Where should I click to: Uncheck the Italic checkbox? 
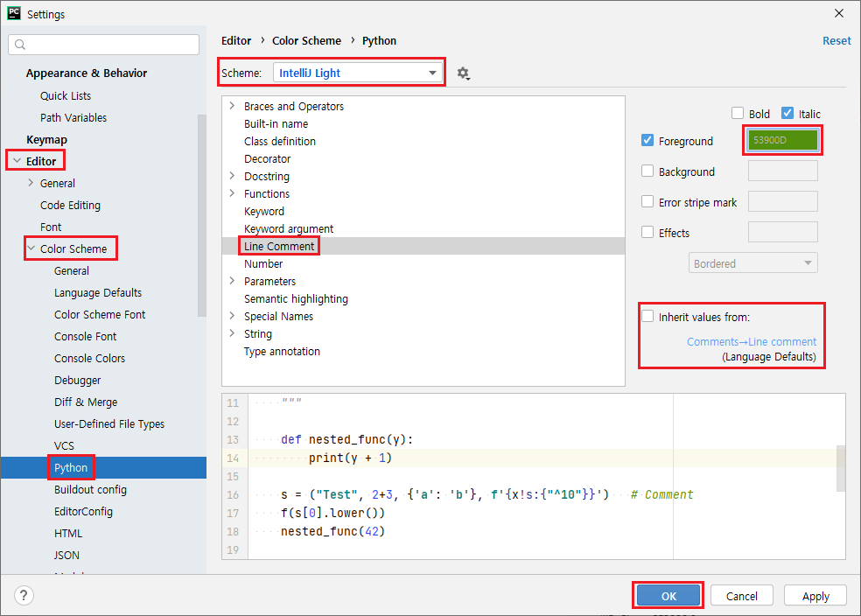click(787, 113)
